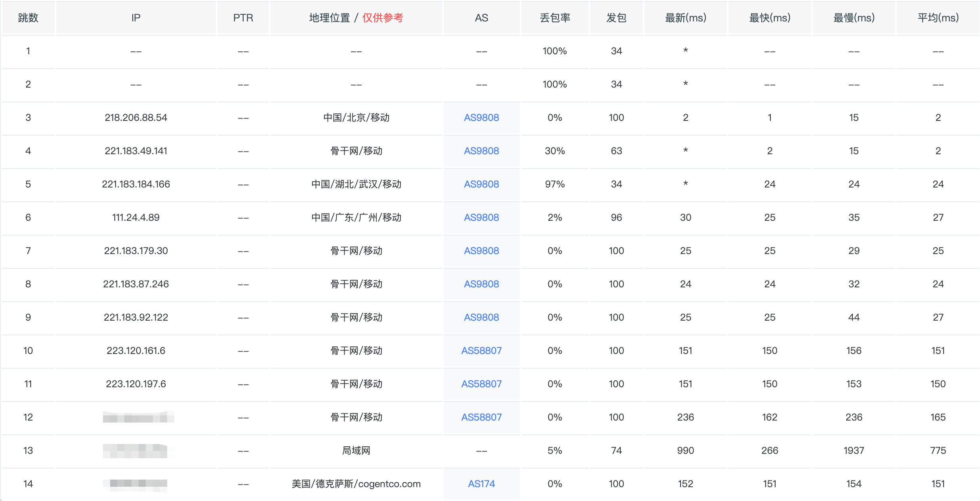The width and height of the screenshot is (980, 501).
Task: Click the 平均(ms) column header
Action: [x=938, y=18]
